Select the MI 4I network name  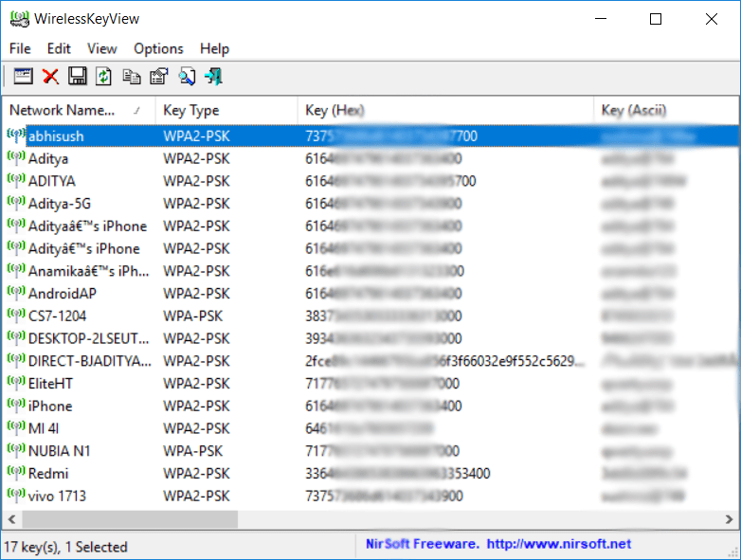44,428
